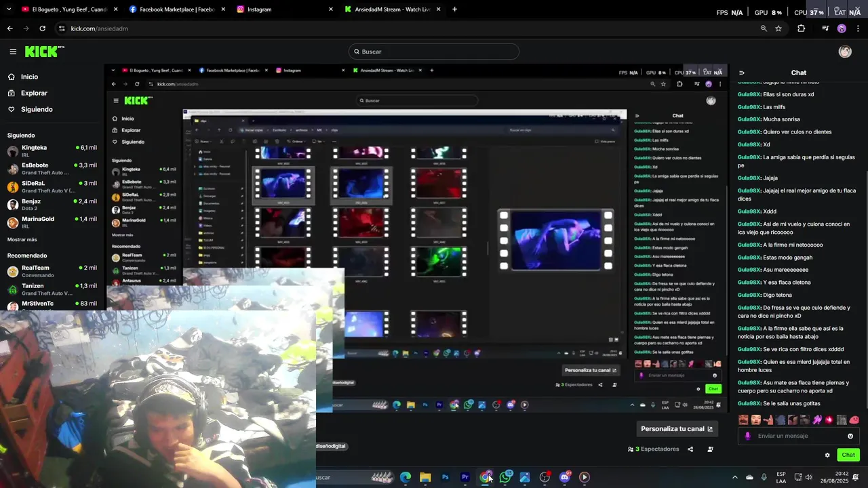Select the first emote in chat row
The width and height of the screenshot is (868, 488).
(x=743, y=420)
